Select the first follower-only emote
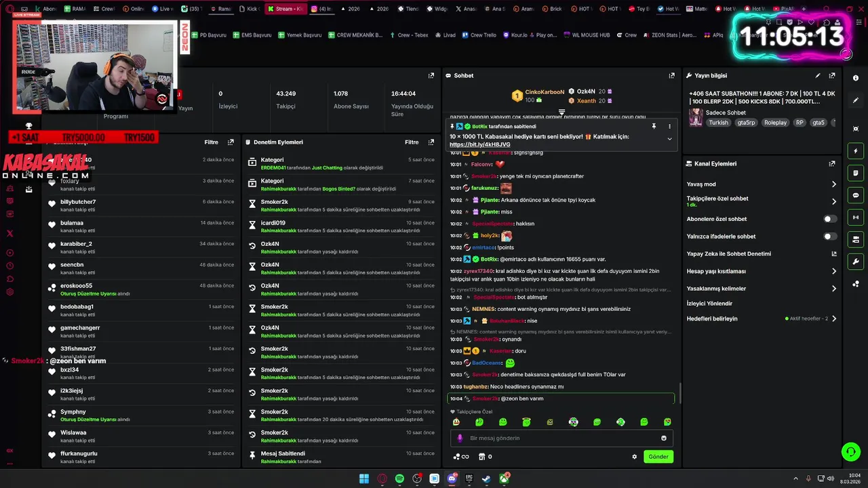Viewport: 868px width, 488px height. 456,422
